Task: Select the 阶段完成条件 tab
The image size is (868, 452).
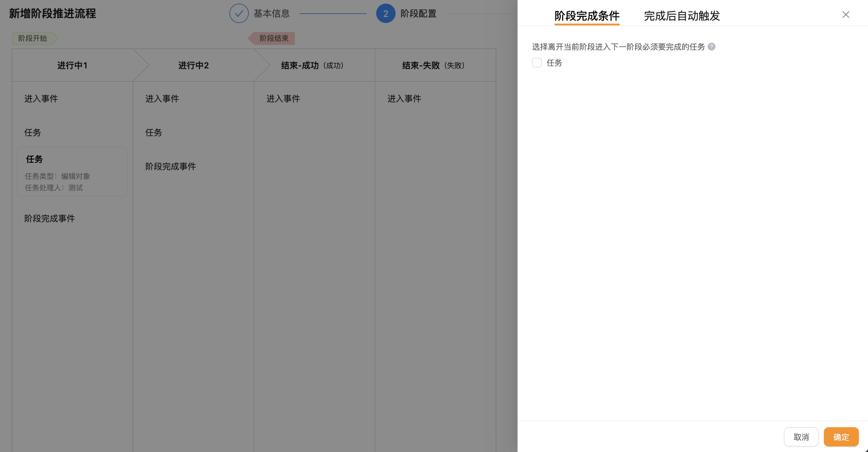Action: pyautogui.click(x=587, y=16)
